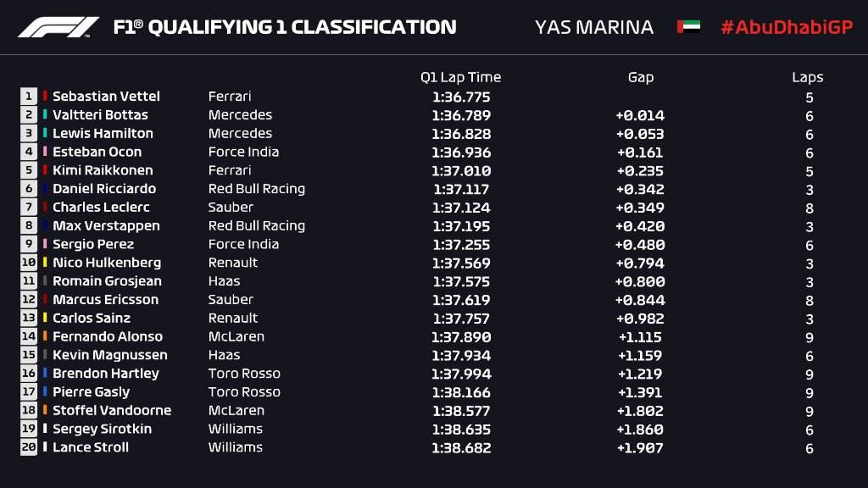Click Red Bull Racing next to Ricciardo
Viewport: 868px width, 488px height.
pos(257,189)
